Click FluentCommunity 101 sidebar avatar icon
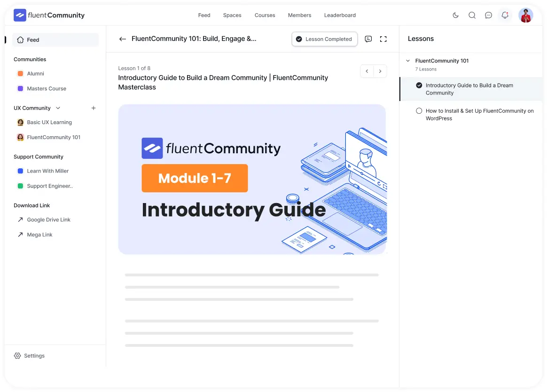 pos(20,137)
